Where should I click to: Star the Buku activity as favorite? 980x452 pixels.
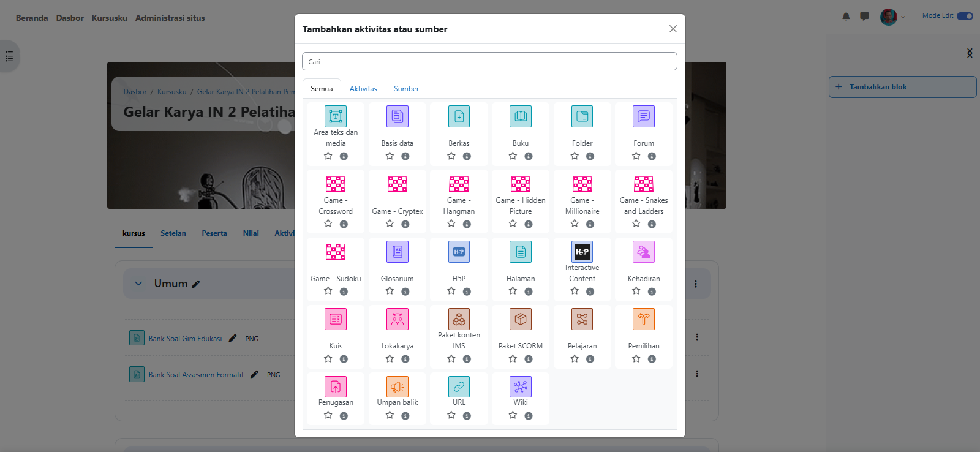(513, 156)
